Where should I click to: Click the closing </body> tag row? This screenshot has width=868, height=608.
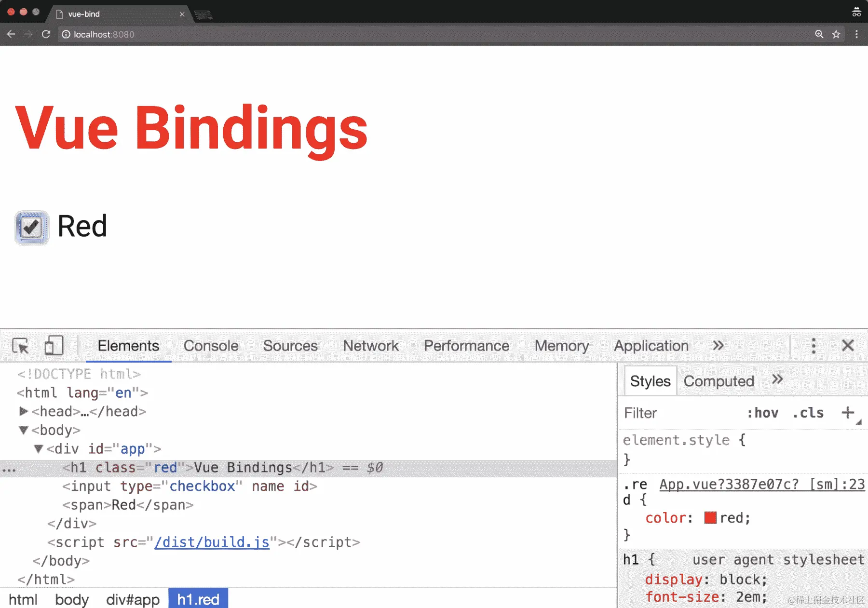tap(309, 561)
